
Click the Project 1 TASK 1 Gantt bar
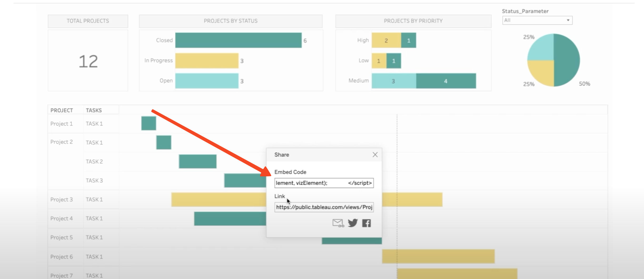pos(149,123)
